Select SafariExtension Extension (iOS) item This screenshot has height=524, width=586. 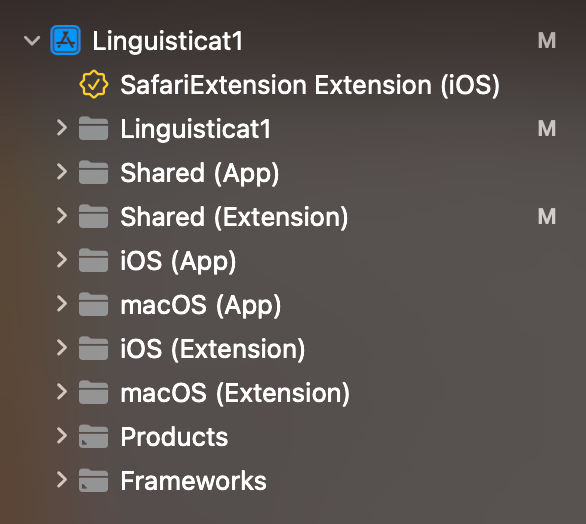tap(310, 85)
